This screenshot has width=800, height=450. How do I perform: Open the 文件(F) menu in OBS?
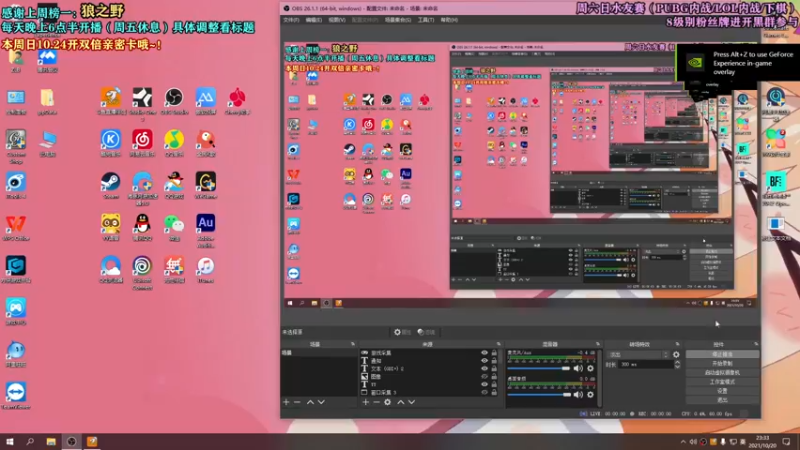click(x=291, y=20)
